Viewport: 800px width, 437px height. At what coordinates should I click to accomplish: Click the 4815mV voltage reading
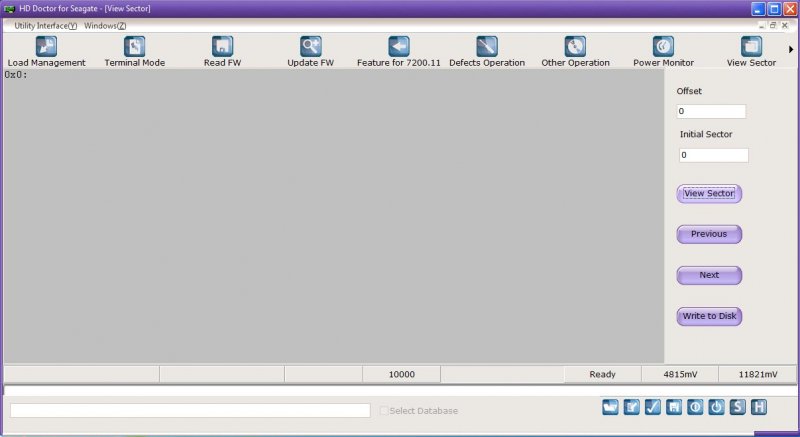click(x=680, y=374)
